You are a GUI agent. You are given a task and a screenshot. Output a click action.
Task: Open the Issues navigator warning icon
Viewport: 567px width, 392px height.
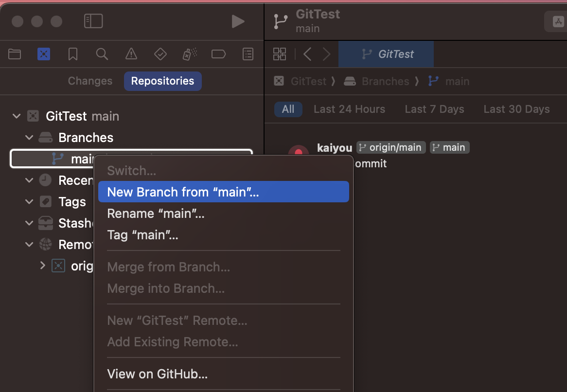coord(131,54)
